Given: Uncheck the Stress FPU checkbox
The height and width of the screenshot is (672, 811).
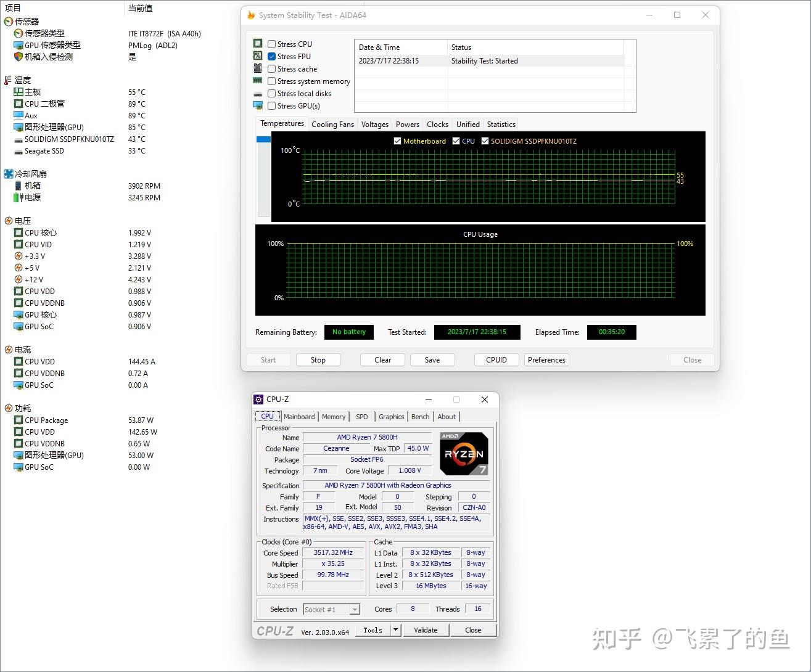Looking at the screenshot, I should click(271, 56).
